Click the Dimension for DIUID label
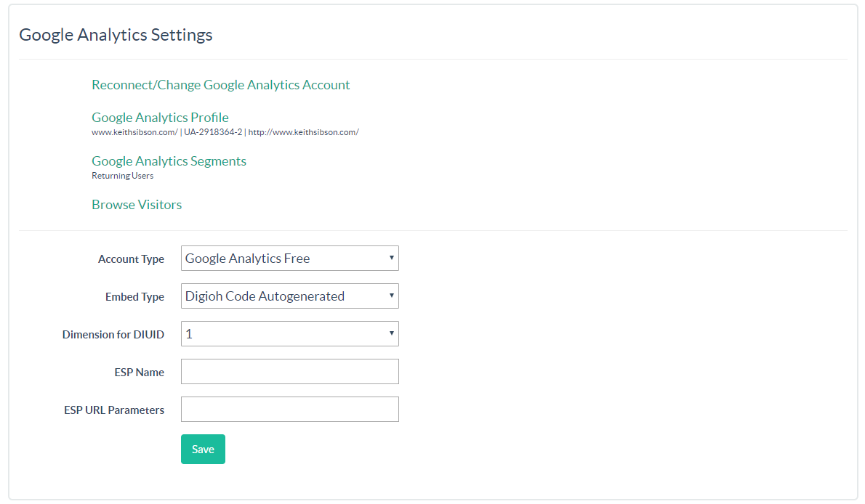Screen dimensions: 865x504 pos(113,335)
